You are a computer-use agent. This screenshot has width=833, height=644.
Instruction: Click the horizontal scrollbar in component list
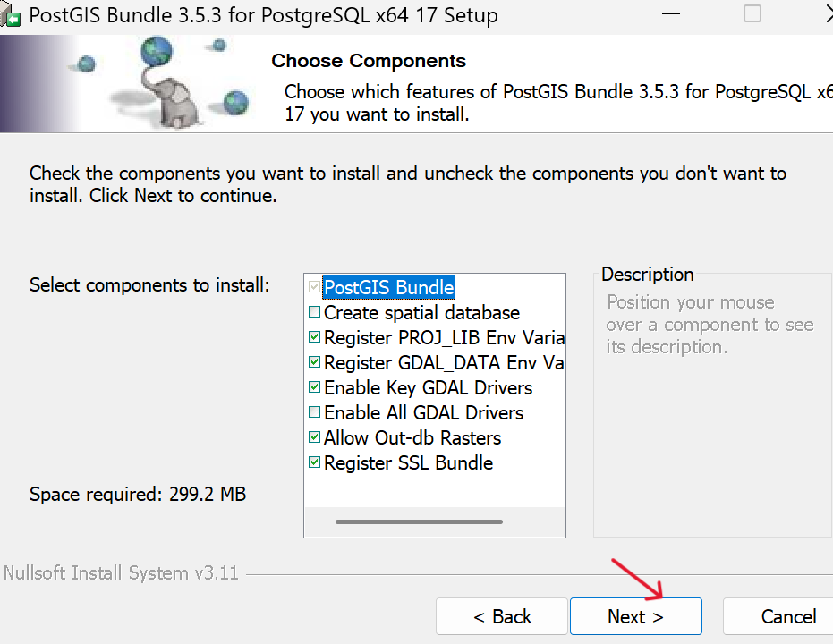click(419, 521)
